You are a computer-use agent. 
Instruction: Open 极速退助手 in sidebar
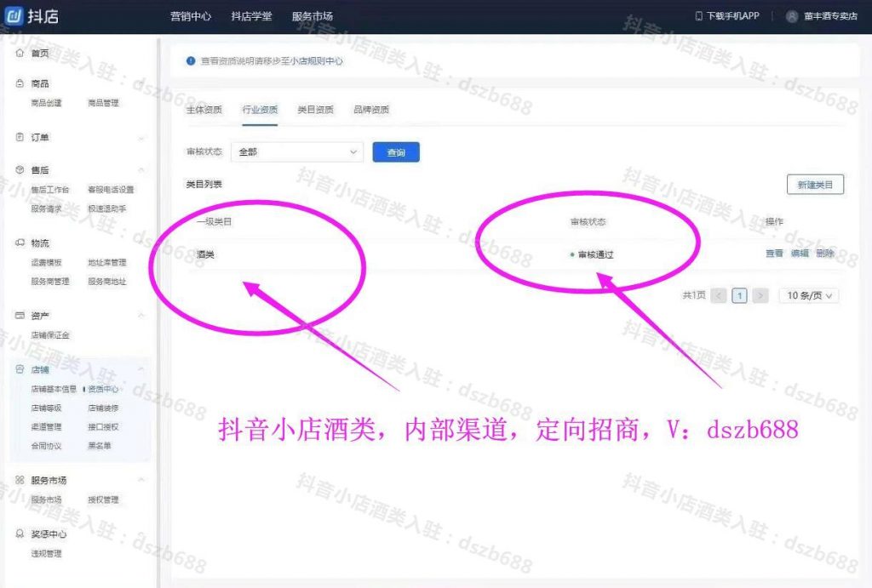tap(106, 208)
